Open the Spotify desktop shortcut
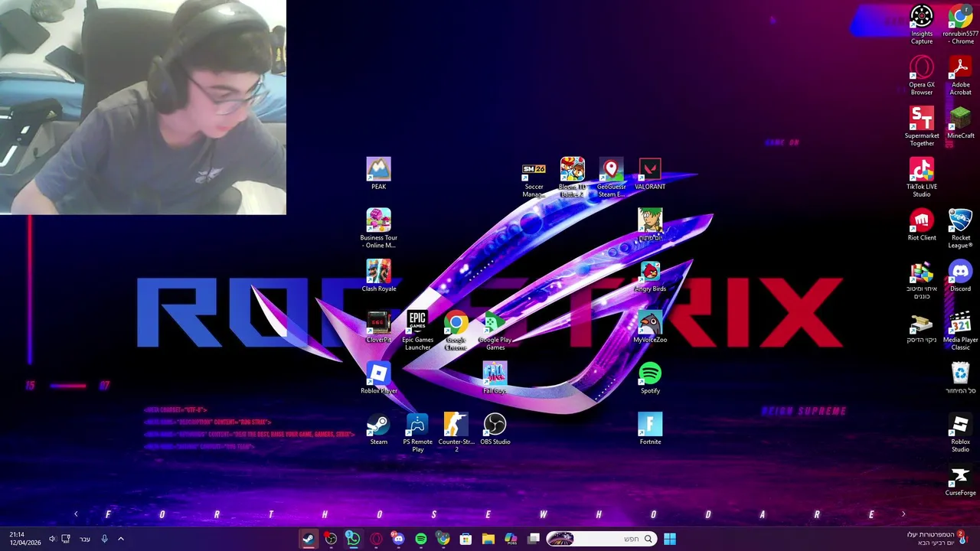Screen dimensions: 980x551 click(x=650, y=378)
